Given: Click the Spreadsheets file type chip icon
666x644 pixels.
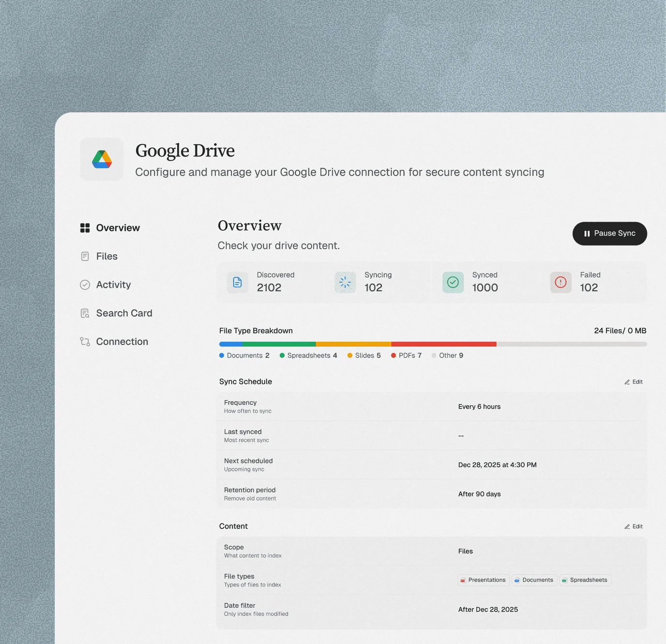Looking at the screenshot, I should pos(564,580).
